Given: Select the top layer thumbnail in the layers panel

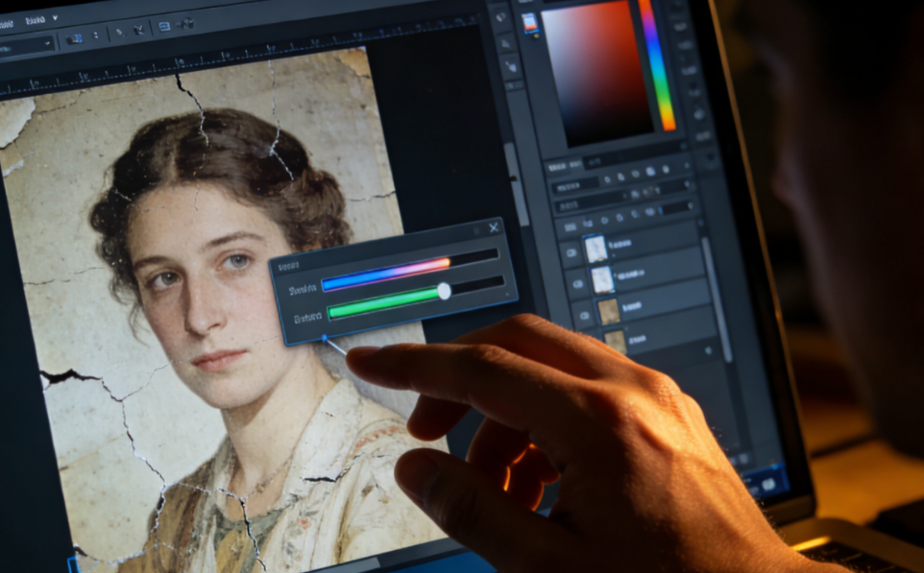Looking at the screenshot, I should [x=596, y=249].
